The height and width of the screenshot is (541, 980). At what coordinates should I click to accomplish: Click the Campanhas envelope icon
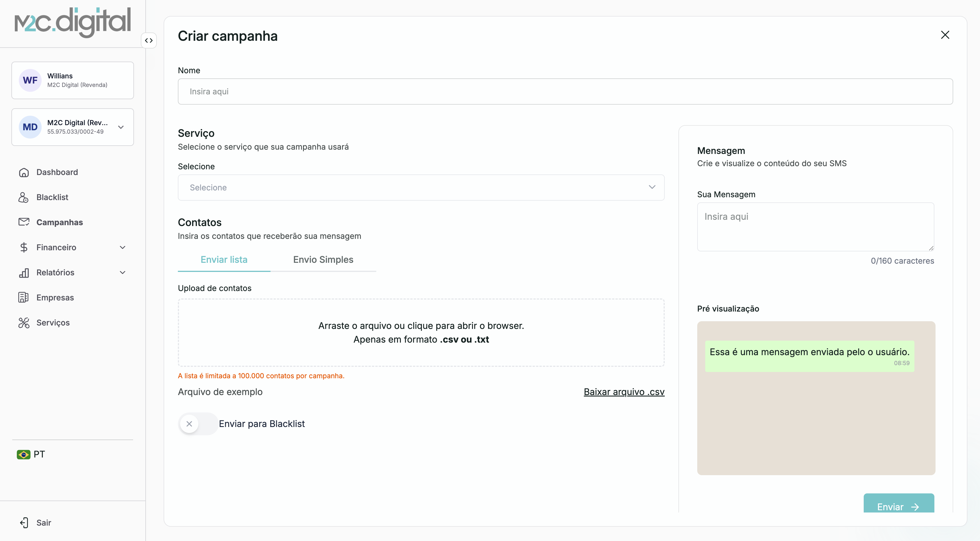(24, 222)
